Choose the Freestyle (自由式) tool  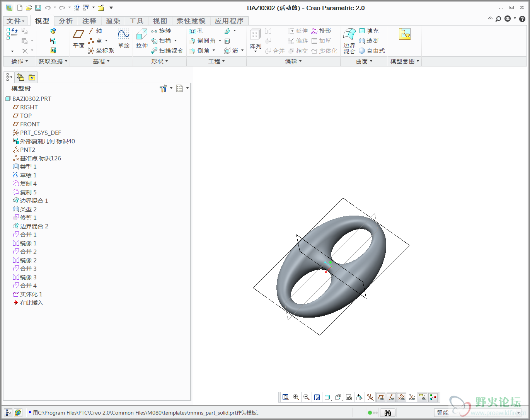(372, 51)
